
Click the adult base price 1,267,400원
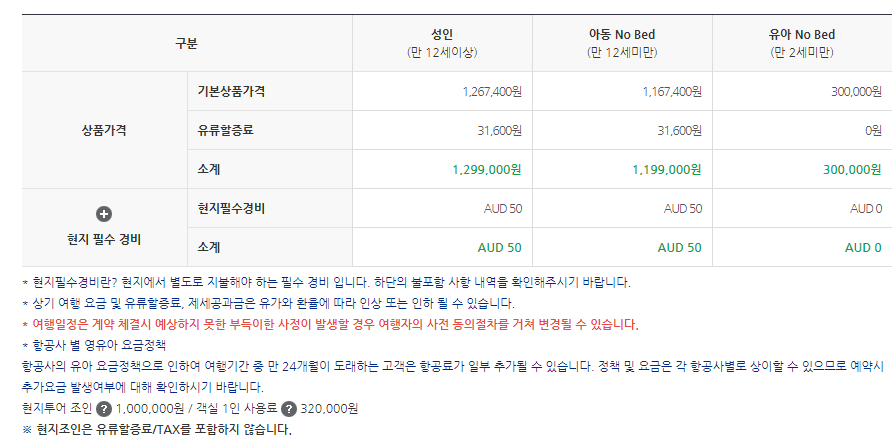coord(491,91)
